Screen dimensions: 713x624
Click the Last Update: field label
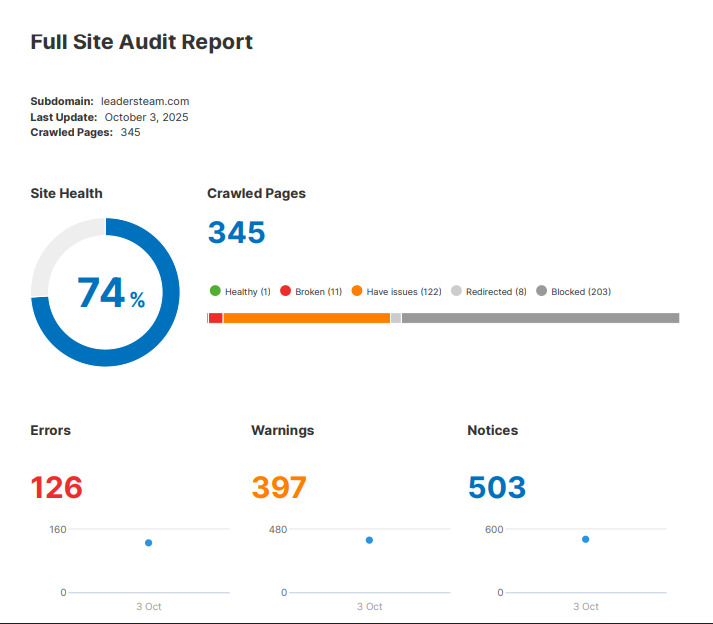click(64, 117)
